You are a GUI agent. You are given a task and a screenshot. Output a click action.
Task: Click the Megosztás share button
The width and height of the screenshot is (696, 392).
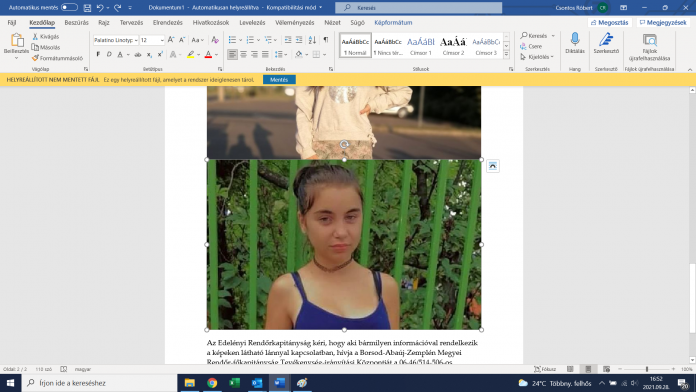pyautogui.click(x=609, y=23)
